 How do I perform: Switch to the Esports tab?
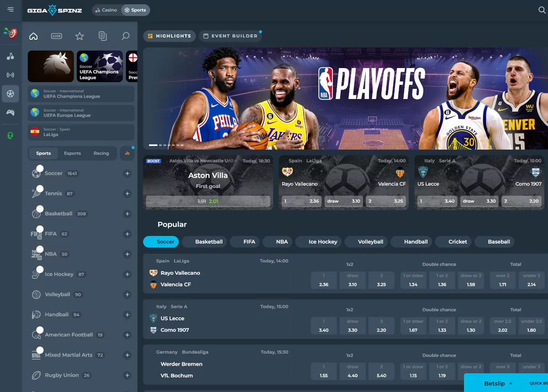pyautogui.click(x=72, y=153)
